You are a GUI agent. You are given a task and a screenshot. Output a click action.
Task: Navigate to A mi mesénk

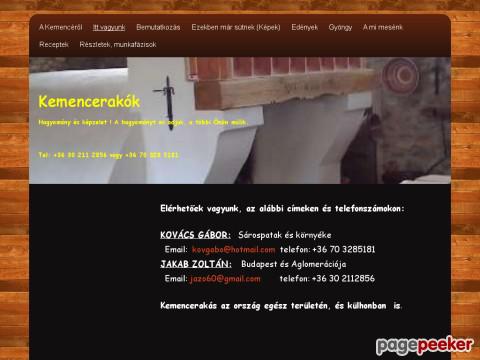[383, 27]
